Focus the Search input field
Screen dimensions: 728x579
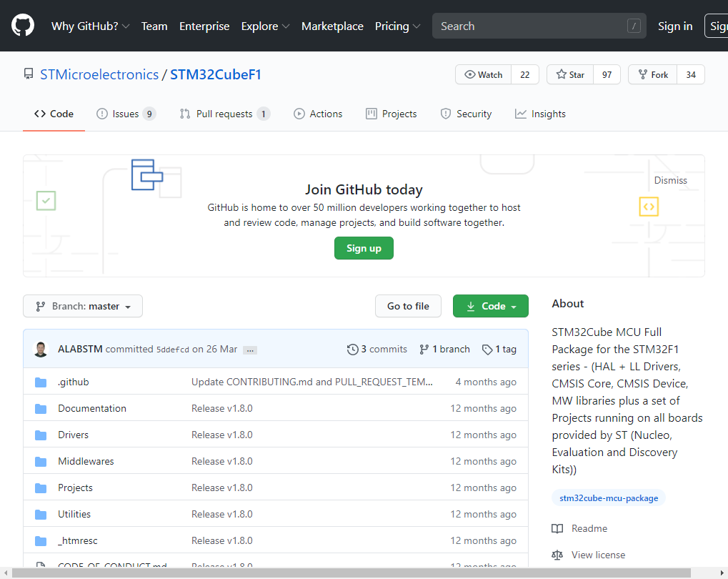coord(539,26)
